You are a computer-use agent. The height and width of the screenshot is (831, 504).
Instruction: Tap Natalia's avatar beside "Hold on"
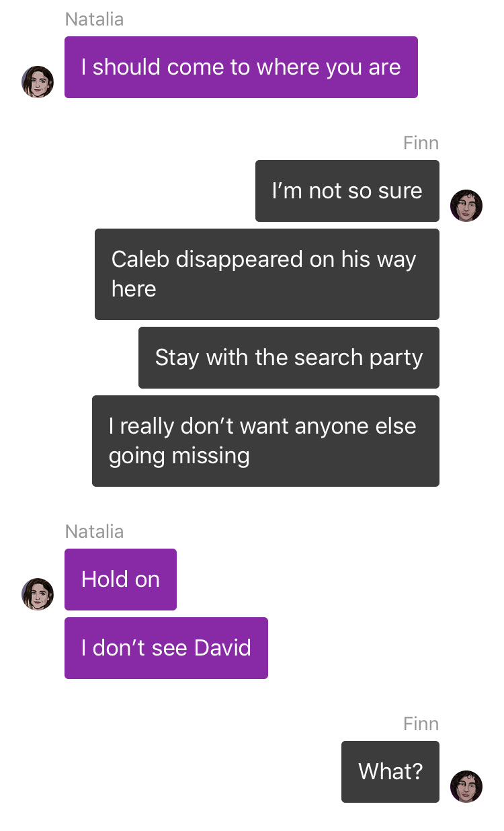pyautogui.click(x=38, y=594)
